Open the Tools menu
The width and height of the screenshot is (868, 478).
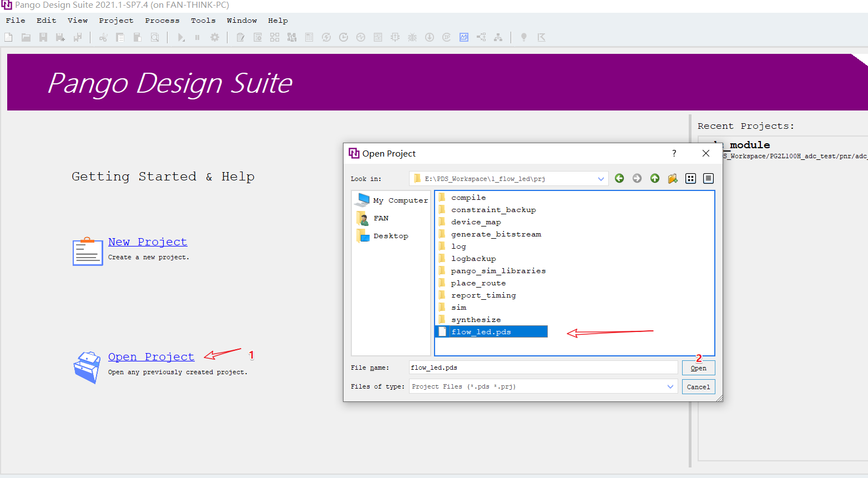click(x=203, y=21)
